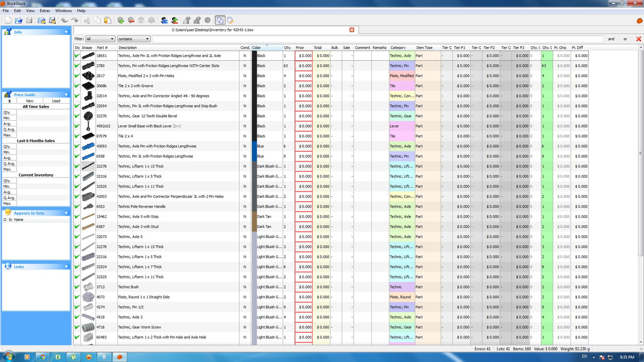Open the Windows Start menu

[x=9, y=356]
